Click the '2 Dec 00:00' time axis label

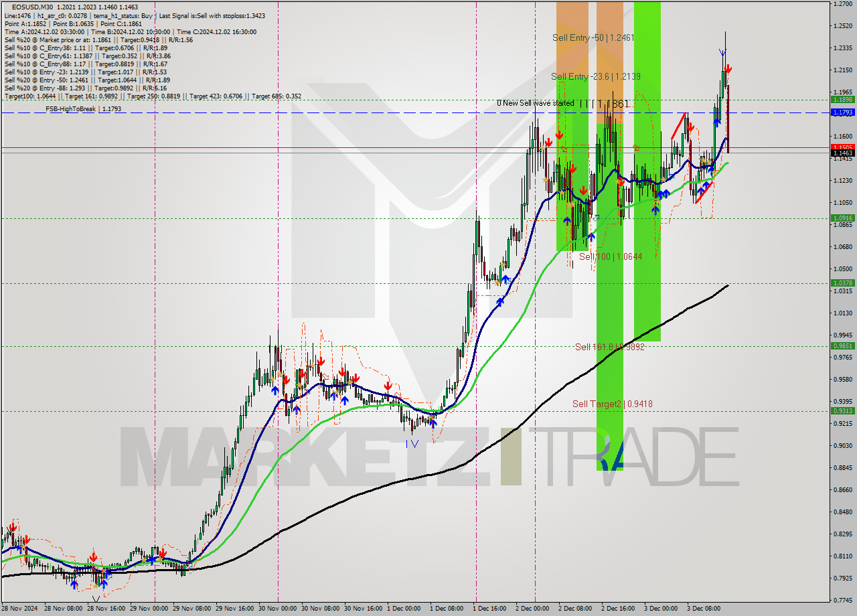534,609
